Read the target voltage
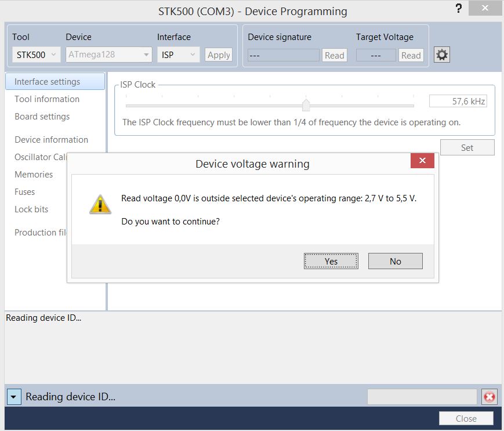This screenshot has height=431, width=504. click(x=411, y=55)
